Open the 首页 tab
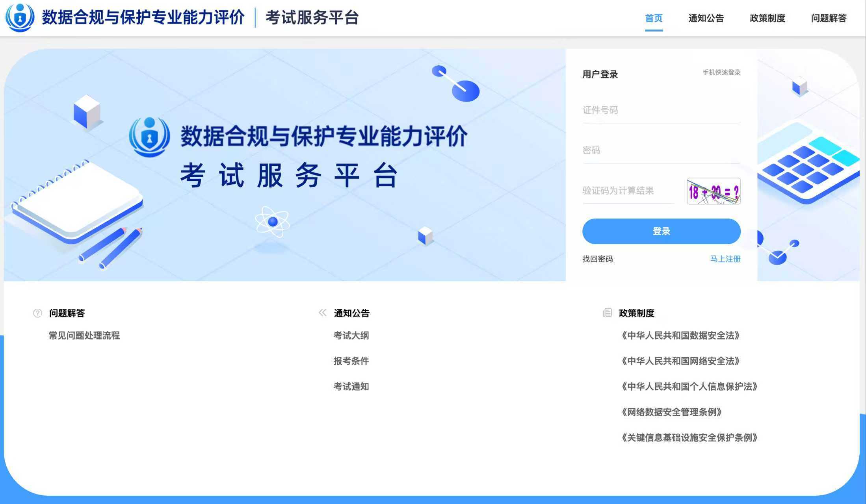 653,18
